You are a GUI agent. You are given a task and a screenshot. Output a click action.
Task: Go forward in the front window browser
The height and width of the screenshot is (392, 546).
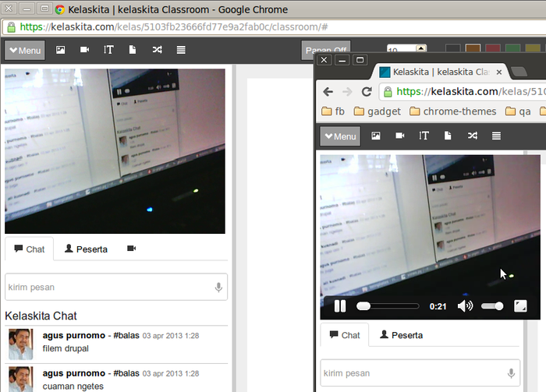pyautogui.click(x=347, y=92)
